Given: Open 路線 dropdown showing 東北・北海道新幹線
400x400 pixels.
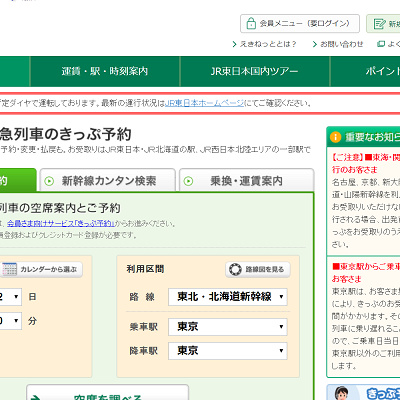Looking at the screenshot, I should 228,297.
